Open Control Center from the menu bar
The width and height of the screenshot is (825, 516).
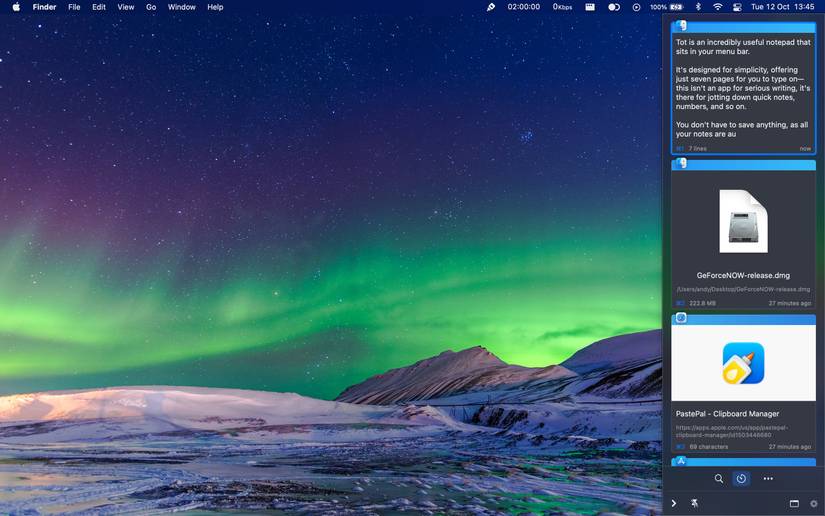(737, 7)
